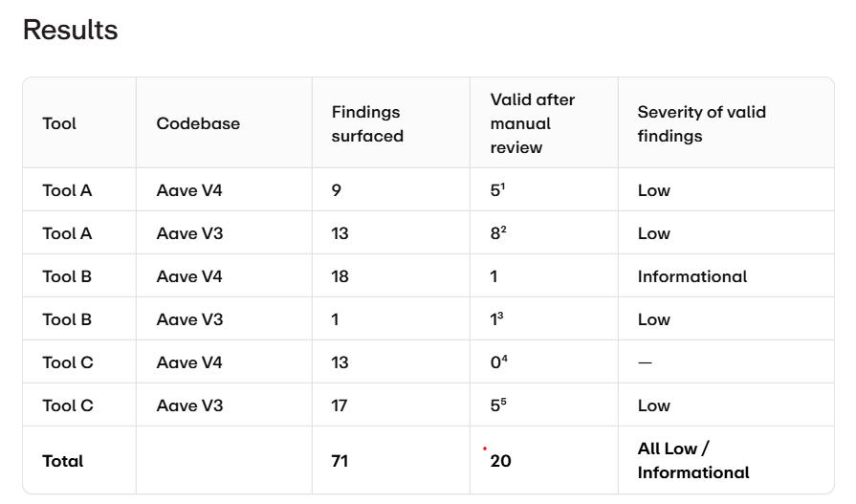Select the All Low / Informational cell

(693, 460)
